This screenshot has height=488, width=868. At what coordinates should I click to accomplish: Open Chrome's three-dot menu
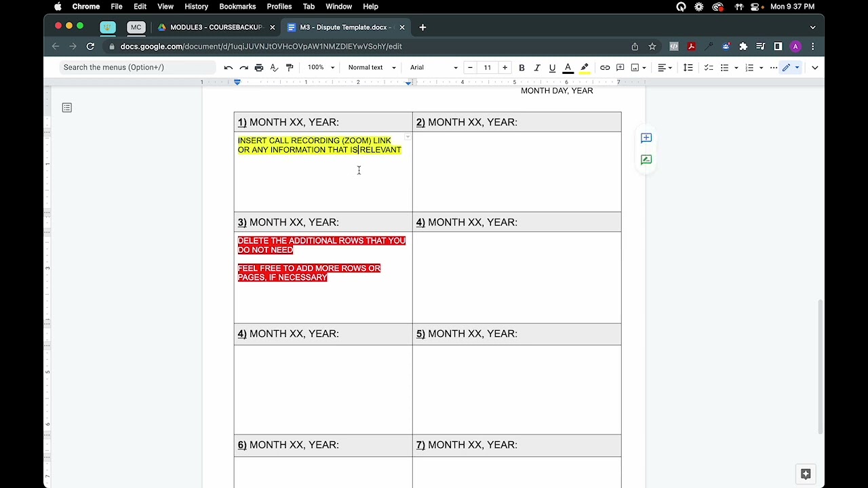pyautogui.click(x=812, y=46)
